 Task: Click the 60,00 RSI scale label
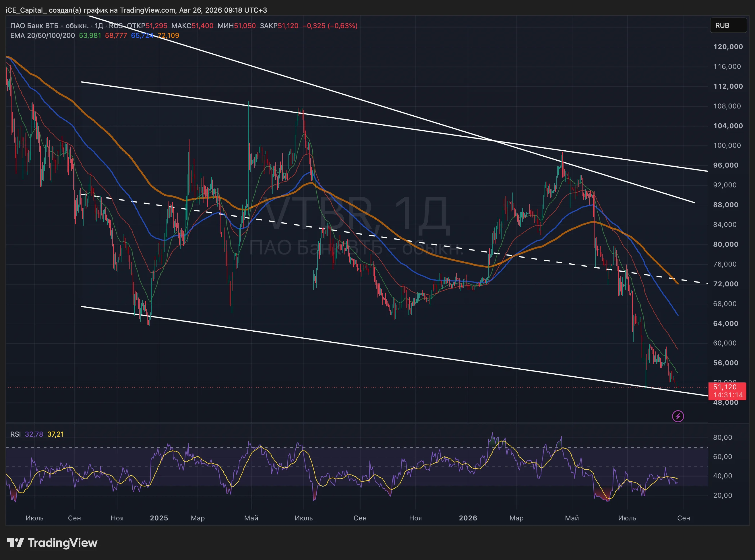click(x=723, y=457)
